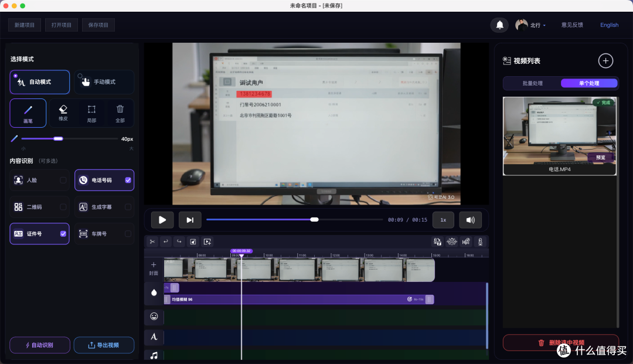
Task: Click the 删除选中视频 button
Action: (561, 343)
